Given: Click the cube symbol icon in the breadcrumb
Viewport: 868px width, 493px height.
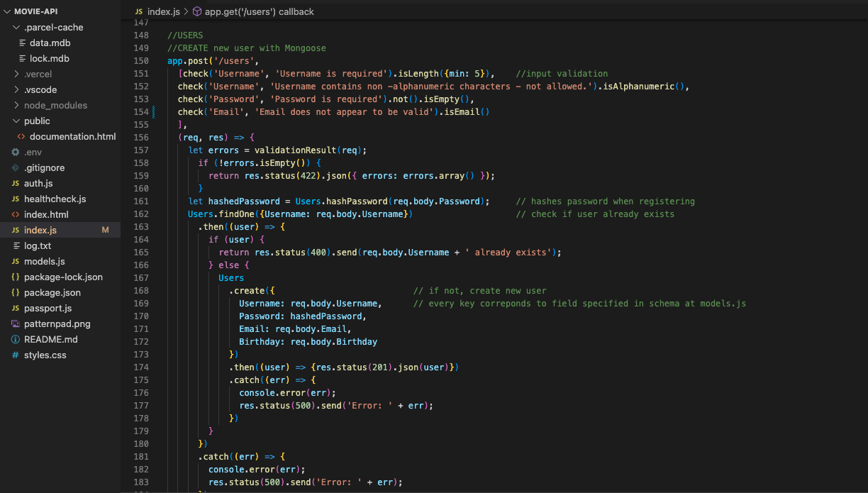Looking at the screenshot, I should coord(196,12).
